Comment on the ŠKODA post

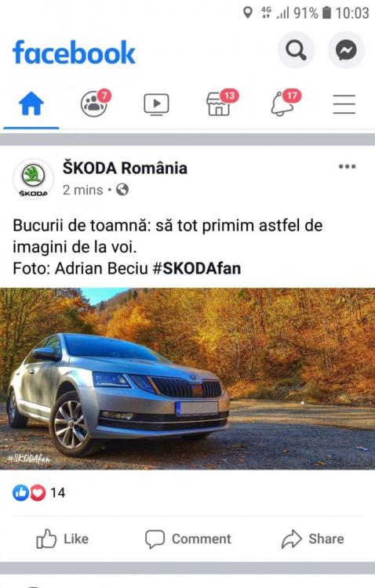[188, 539]
